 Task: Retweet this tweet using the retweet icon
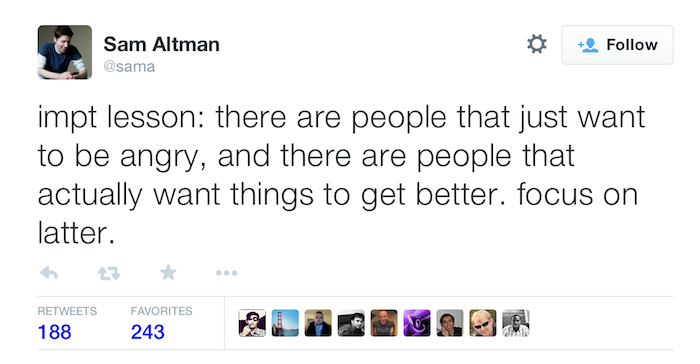109,272
